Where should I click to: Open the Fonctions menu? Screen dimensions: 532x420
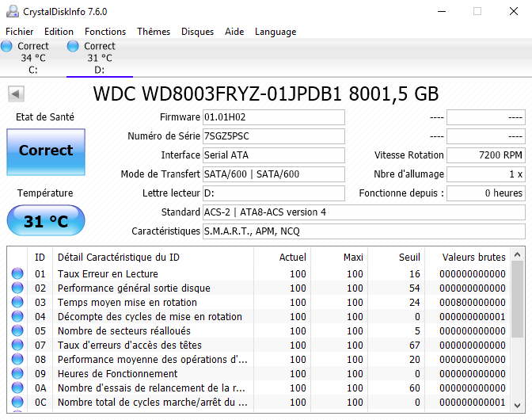(x=105, y=32)
